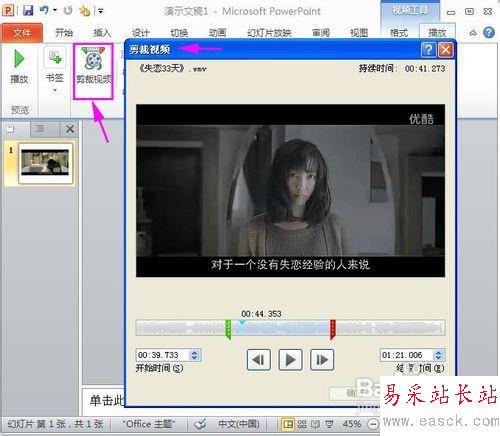This screenshot has width=500, height=436.
Task: Switch to Slide Sorter view icon
Action: tap(302, 424)
